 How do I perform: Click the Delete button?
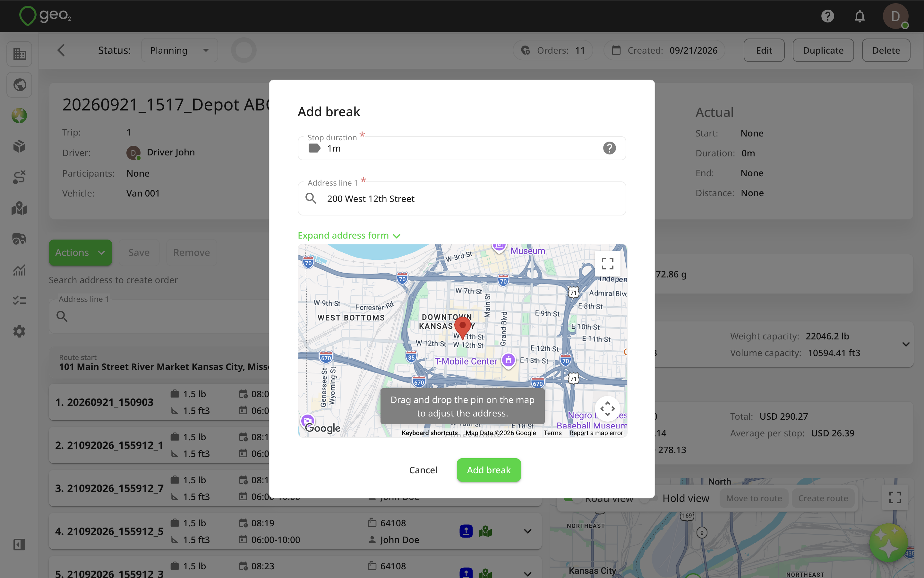886,50
